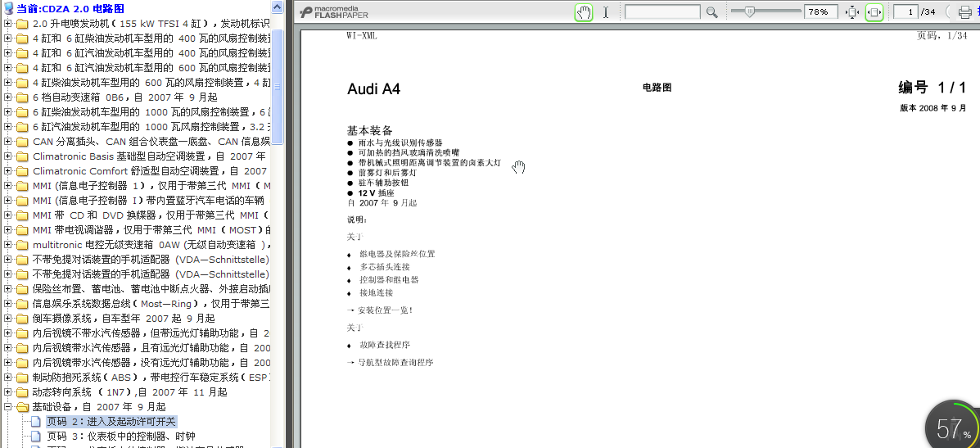
Task: Expand 4 缸和 6 缸汽油发动机 400 瓦 node
Action: [x=7, y=53]
